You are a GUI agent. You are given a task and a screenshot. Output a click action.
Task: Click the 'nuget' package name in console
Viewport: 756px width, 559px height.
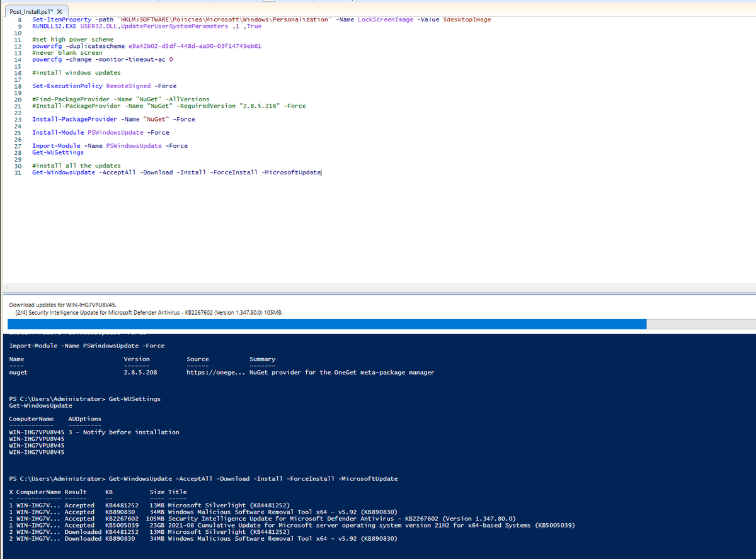[18, 372]
